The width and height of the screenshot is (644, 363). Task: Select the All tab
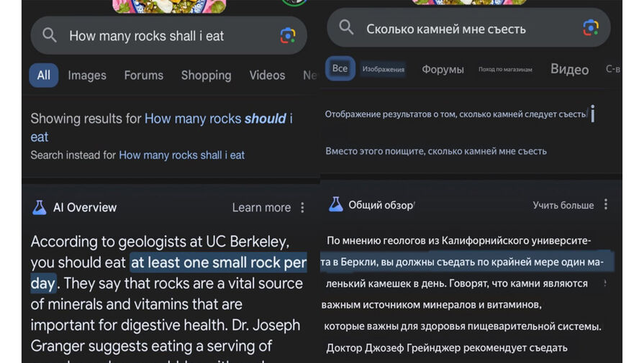click(44, 75)
